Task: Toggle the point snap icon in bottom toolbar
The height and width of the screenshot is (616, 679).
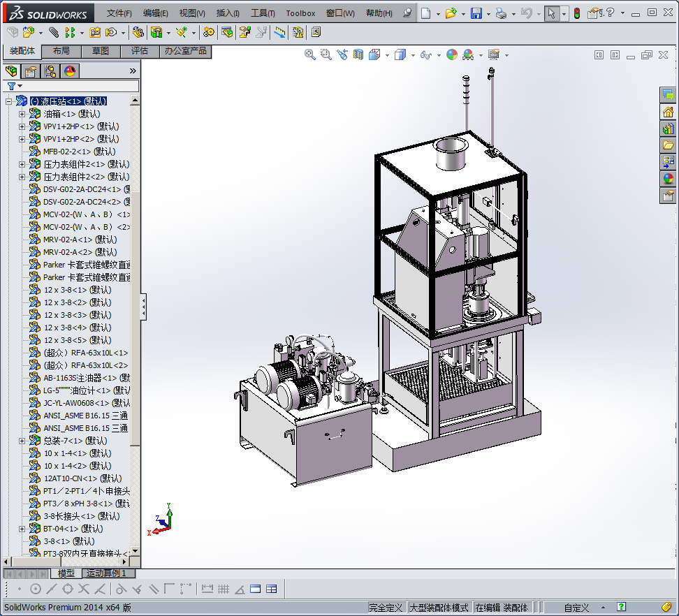Action: [x=20, y=589]
